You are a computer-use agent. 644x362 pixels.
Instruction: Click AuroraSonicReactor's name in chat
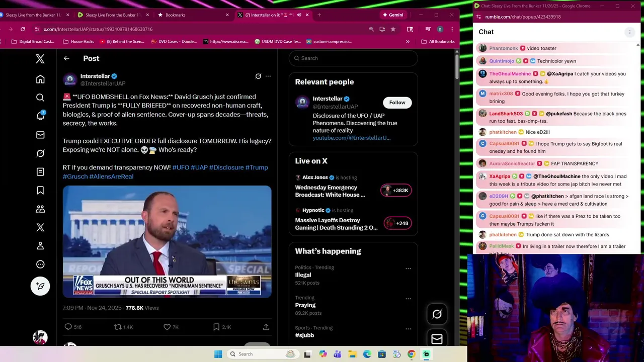coord(512,163)
